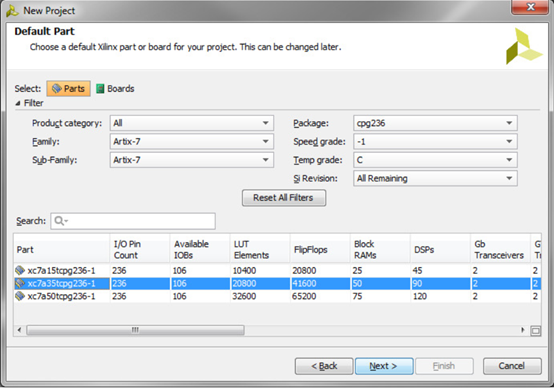Sort by I/O Pin Count column header

[140, 249]
